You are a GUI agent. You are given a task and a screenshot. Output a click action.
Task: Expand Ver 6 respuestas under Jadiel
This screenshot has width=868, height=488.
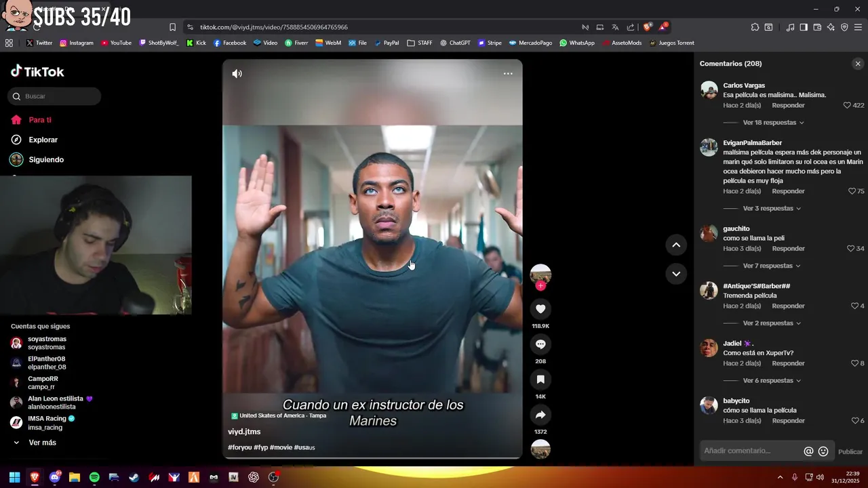(x=773, y=381)
